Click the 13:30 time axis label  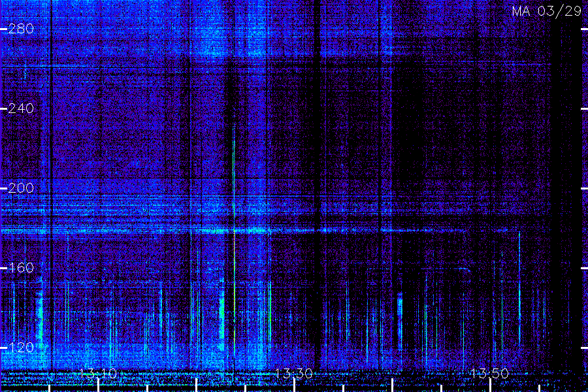click(x=294, y=374)
